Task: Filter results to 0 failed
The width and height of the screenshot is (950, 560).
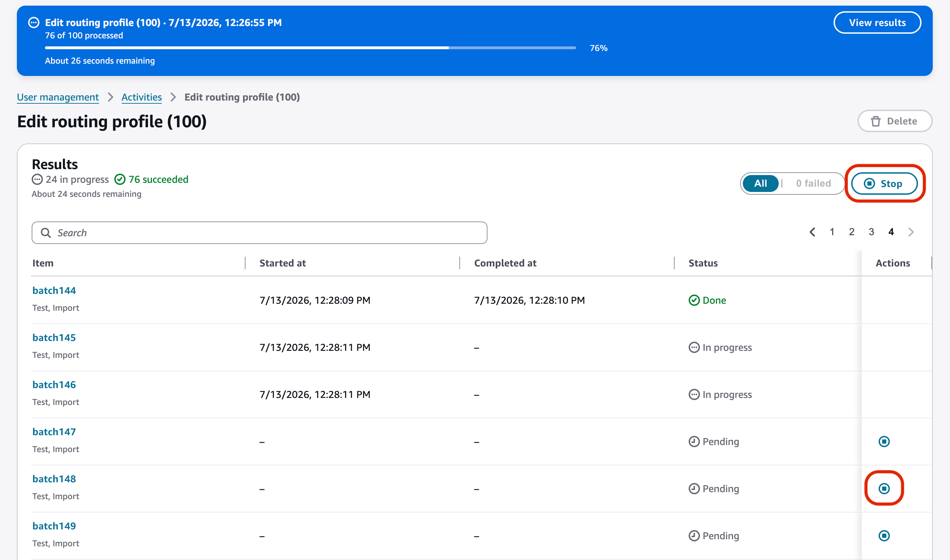Action: pos(814,184)
